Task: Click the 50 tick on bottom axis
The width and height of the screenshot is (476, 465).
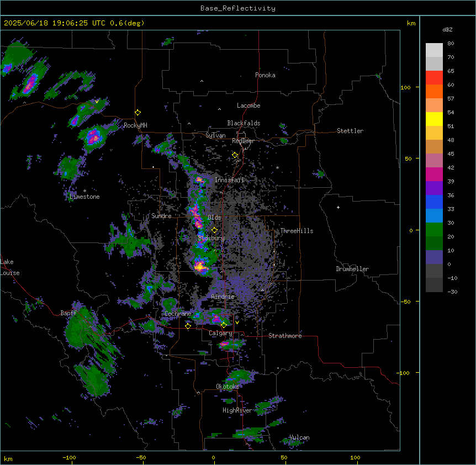Action: (284, 457)
